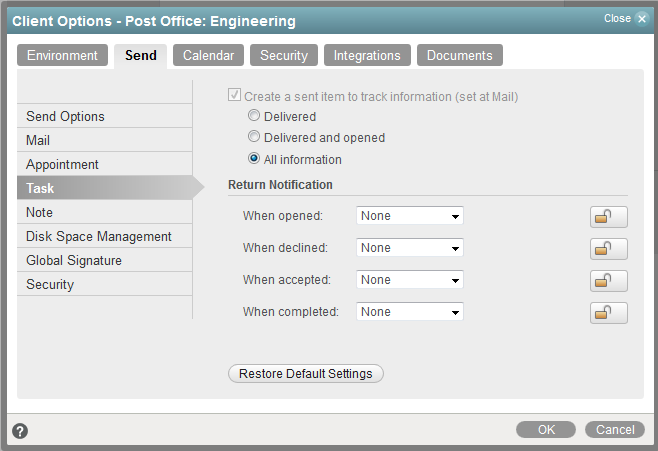658x451 pixels.
Task: Click Restore Default Settings button
Action: [x=306, y=374]
